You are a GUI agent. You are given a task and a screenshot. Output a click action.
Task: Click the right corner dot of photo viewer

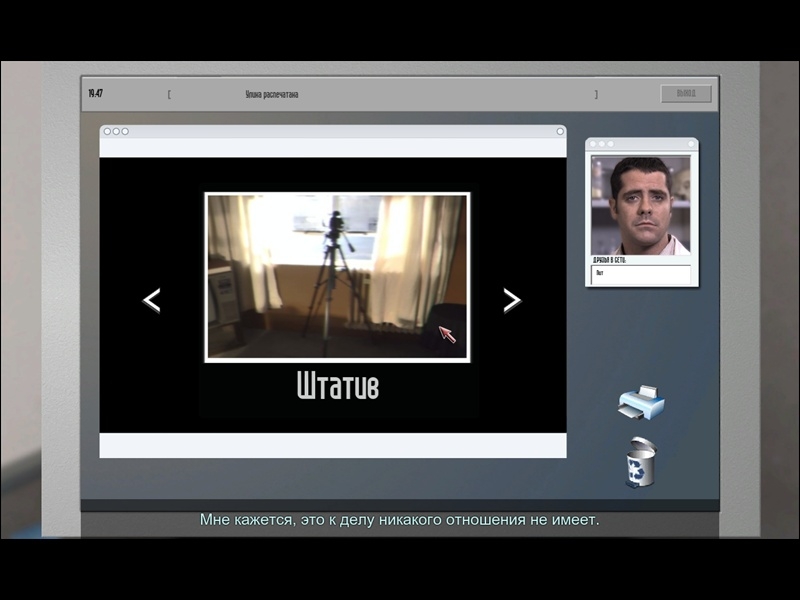pyautogui.click(x=560, y=131)
